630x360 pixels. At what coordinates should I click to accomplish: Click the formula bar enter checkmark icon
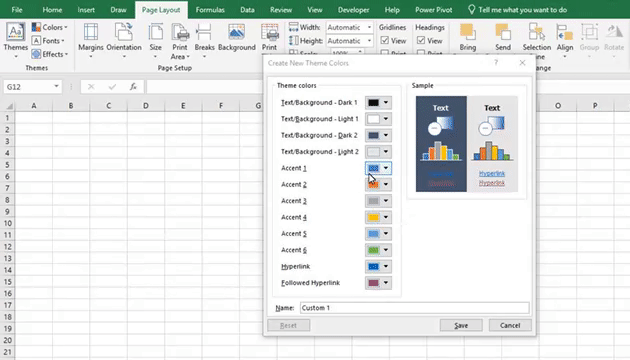(112, 86)
